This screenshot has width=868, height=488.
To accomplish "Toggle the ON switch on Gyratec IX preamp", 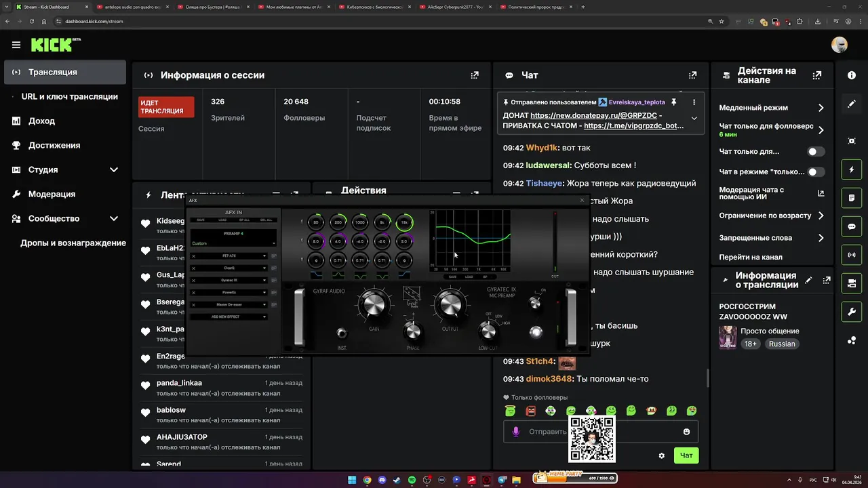I will coord(535,303).
